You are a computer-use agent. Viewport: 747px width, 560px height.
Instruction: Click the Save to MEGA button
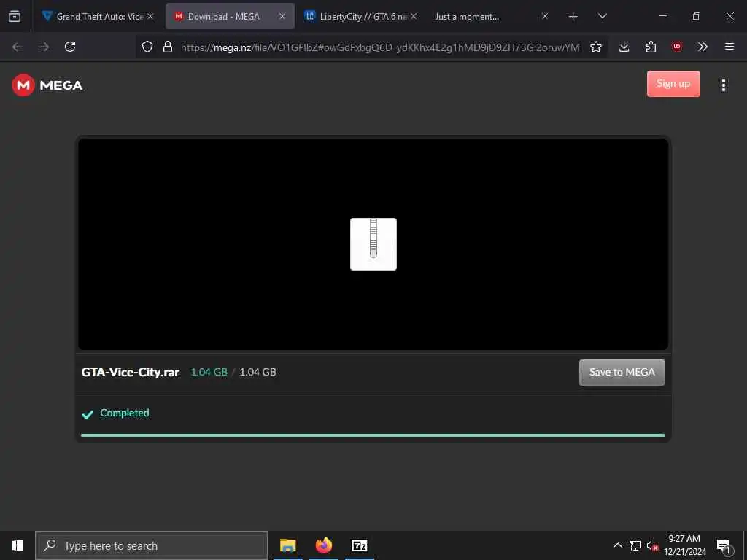click(622, 373)
